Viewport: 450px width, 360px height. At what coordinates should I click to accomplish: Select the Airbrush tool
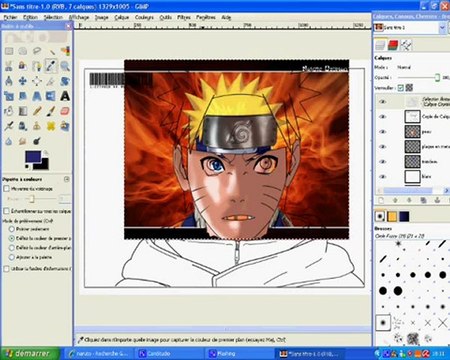pyautogui.click(x=9, y=126)
